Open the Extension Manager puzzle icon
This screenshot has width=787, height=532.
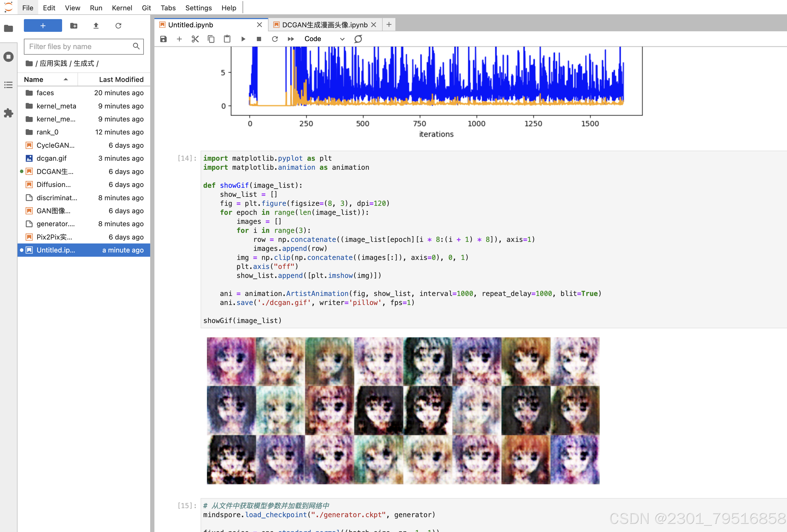(x=8, y=113)
